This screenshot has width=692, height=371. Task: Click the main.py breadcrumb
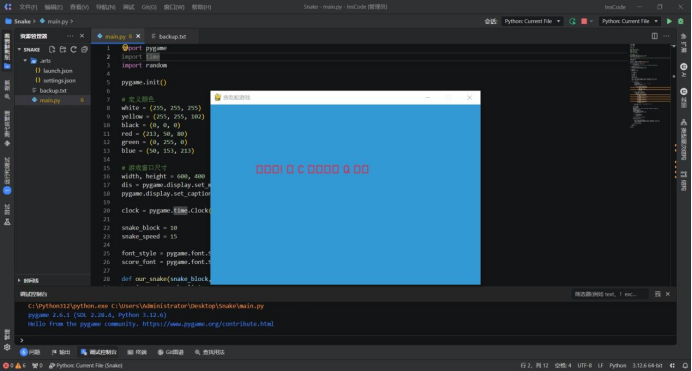57,21
